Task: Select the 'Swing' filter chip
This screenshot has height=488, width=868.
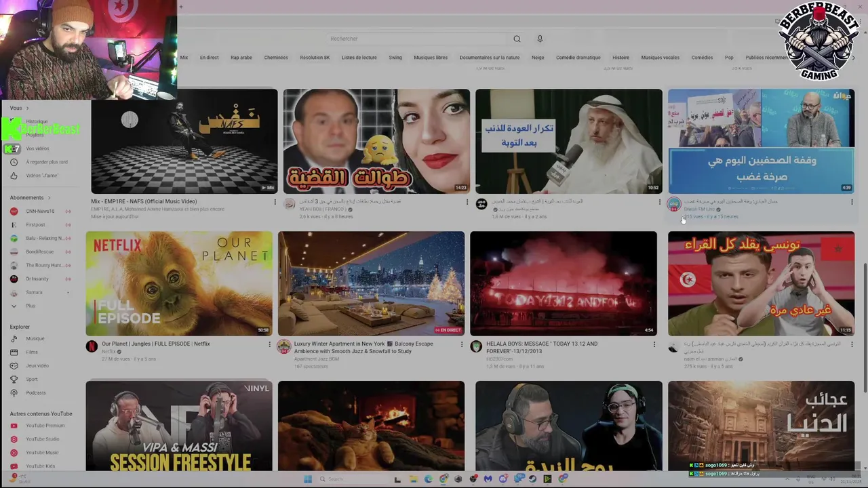Action: 395,58
